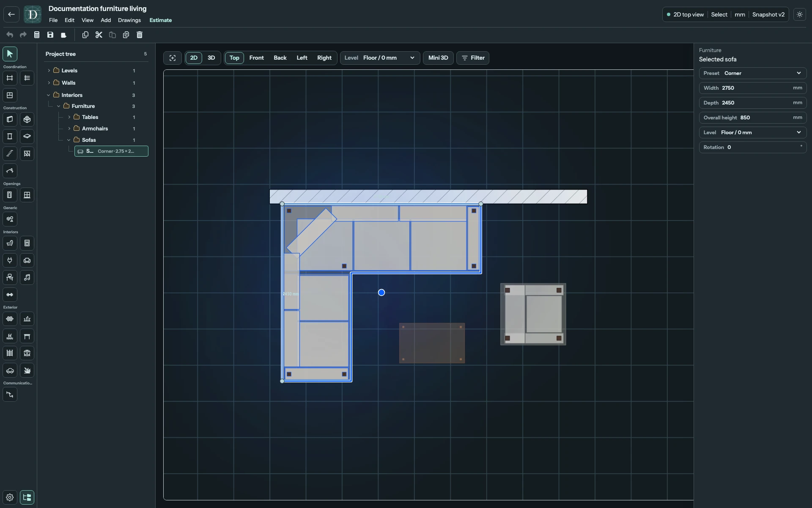Expand the Armchairs folder
812x508 pixels.
(x=69, y=129)
